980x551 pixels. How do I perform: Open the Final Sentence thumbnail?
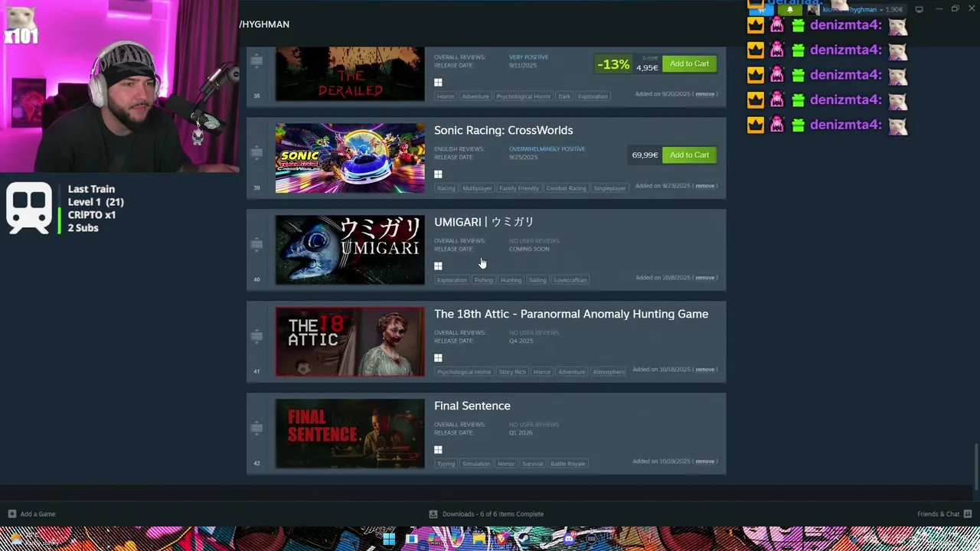[x=350, y=434]
